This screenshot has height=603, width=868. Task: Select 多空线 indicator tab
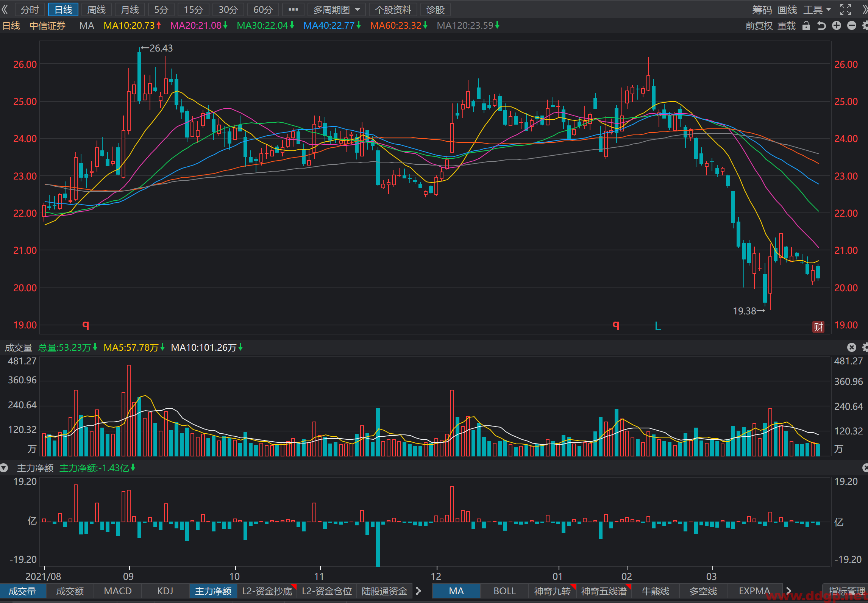703,591
